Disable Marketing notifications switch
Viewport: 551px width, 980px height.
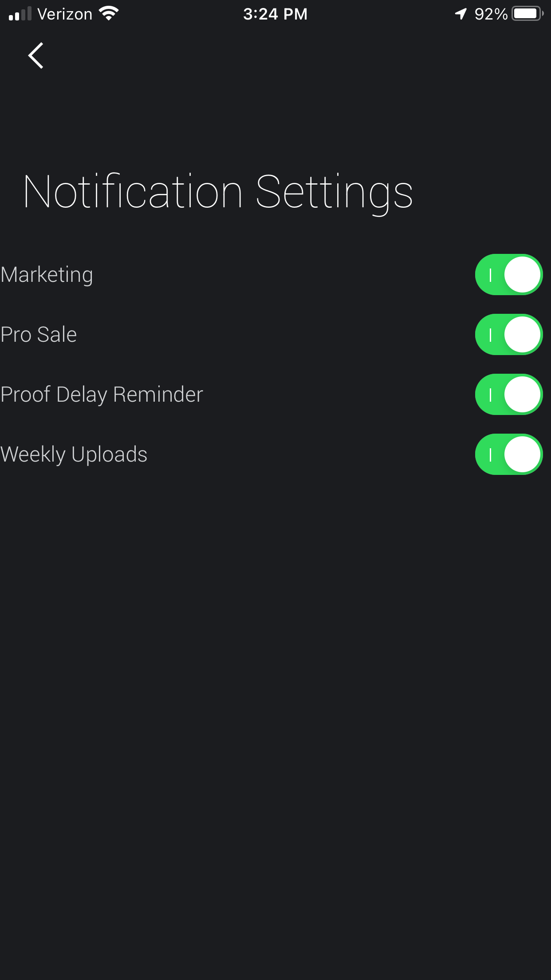[508, 275]
